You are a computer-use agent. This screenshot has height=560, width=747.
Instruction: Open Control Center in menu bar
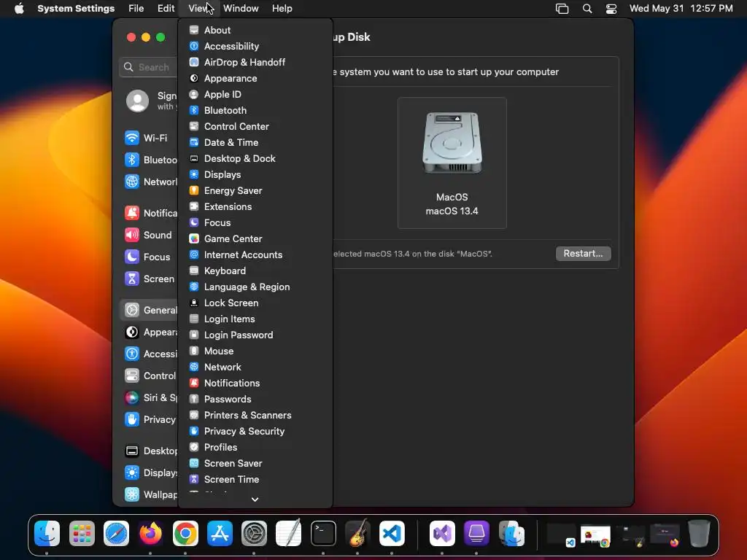[611, 9]
